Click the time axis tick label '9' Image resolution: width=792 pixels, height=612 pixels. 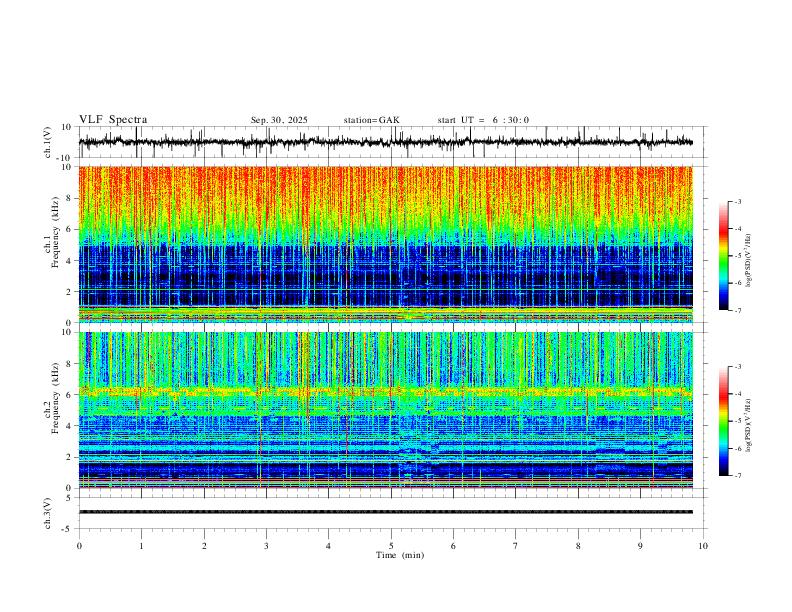[x=640, y=546]
